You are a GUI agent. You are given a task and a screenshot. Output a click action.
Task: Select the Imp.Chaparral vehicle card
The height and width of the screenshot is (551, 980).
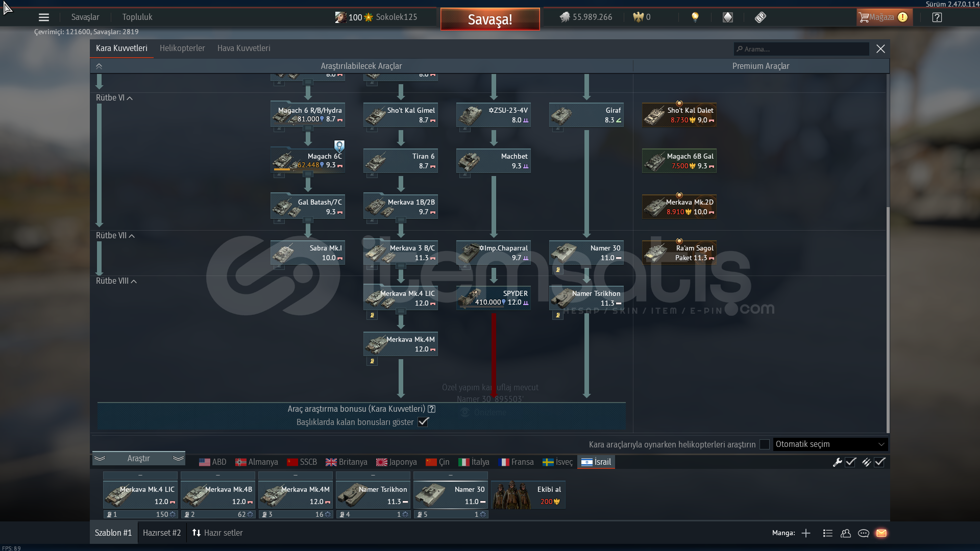[x=494, y=253]
